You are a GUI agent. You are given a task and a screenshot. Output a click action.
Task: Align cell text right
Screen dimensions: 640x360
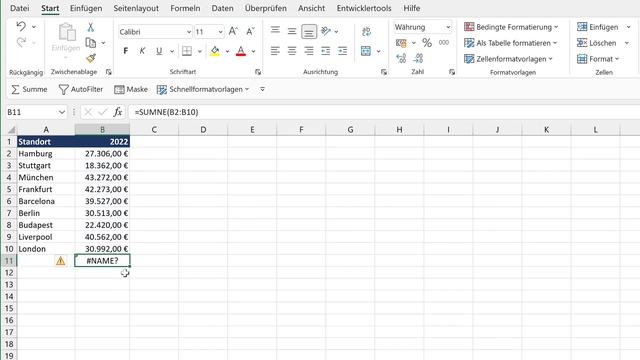pos(309,51)
